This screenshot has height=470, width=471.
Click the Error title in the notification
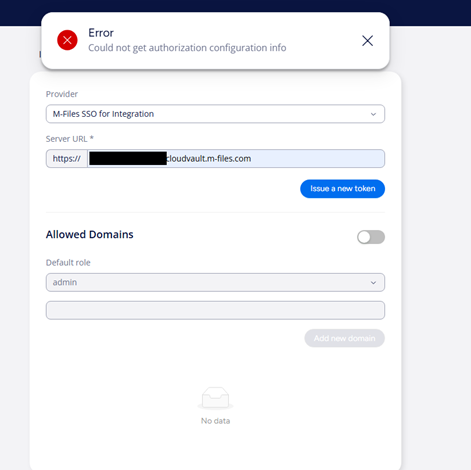tap(101, 33)
